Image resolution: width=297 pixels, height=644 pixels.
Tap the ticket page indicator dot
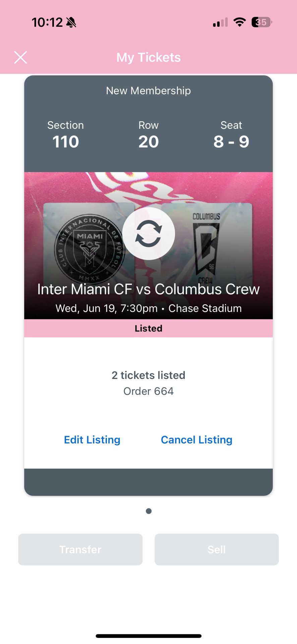point(149,511)
